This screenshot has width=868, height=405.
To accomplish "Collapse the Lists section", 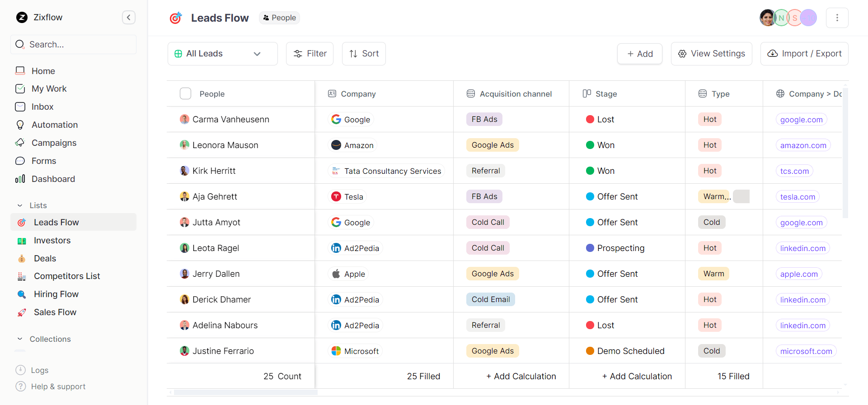I will pyautogui.click(x=20, y=205).
